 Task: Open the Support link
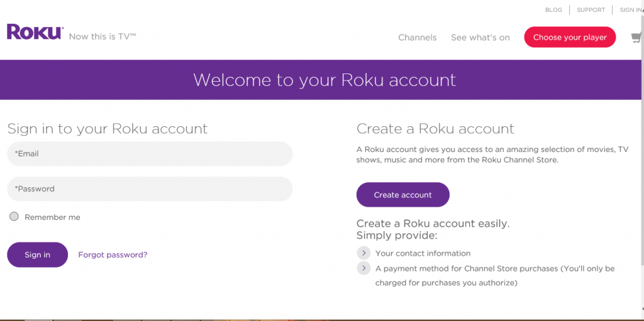[591, 10]
